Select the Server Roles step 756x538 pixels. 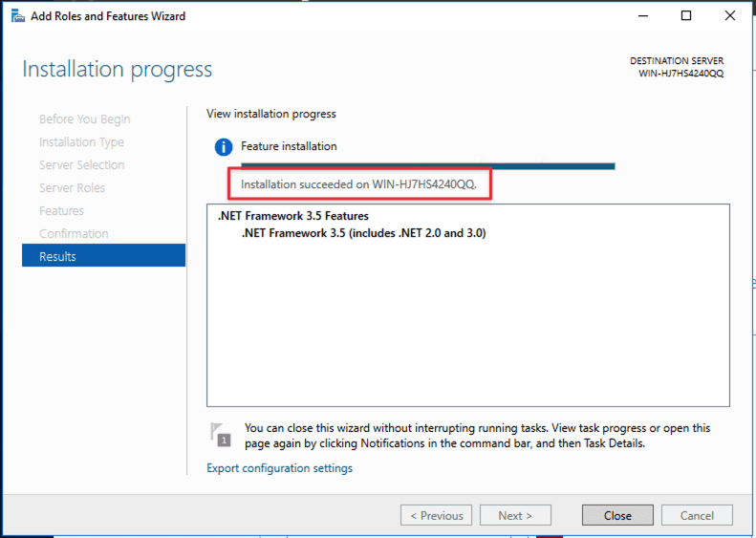pos(72,188)
